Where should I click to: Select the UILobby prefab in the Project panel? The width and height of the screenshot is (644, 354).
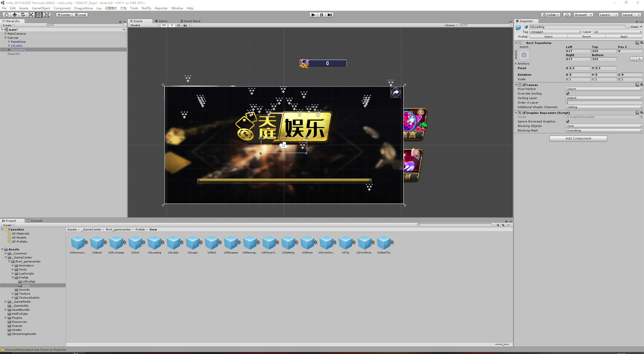(x=174, y=243)
